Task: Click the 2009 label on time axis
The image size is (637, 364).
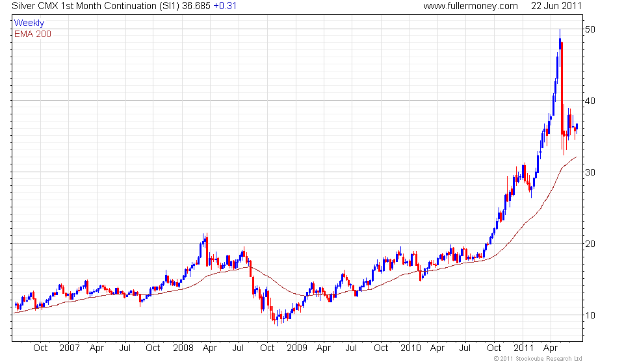Action: point(296,348)
